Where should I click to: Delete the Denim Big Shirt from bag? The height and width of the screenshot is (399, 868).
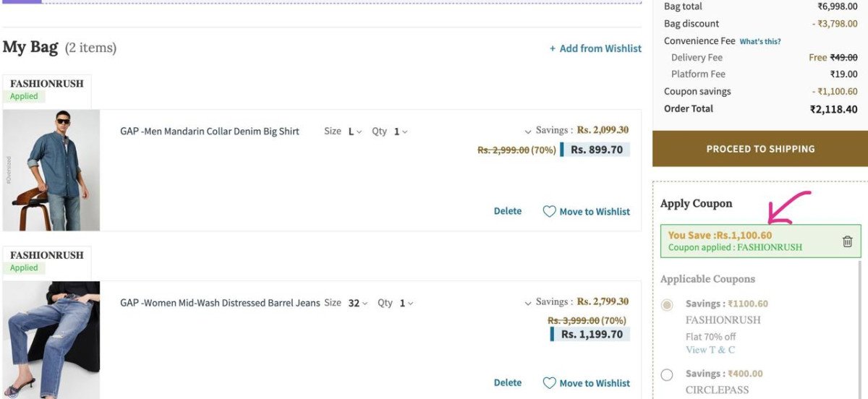[508, 211]
